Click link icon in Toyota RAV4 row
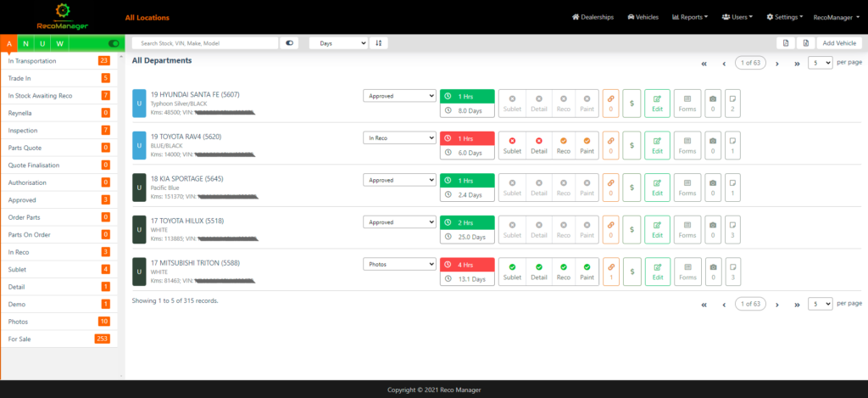This screenshot has height=398, width=868. point(610,146)
